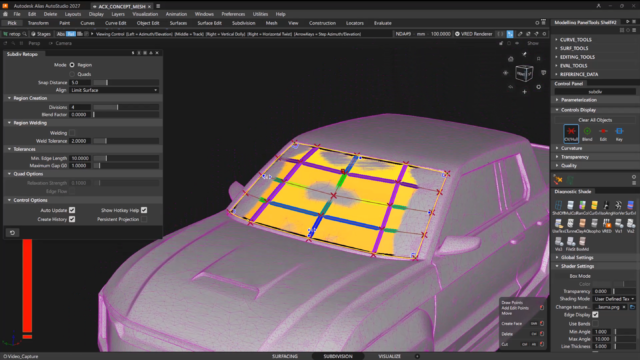This screenshot has width=640, height=360.
Task: Click the Camera icon in viewport bar
Action: [x=51, y=43]
